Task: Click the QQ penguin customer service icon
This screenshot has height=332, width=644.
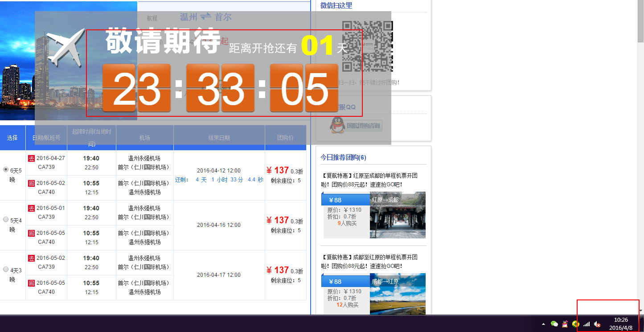Action: click(x=336, y=125)
